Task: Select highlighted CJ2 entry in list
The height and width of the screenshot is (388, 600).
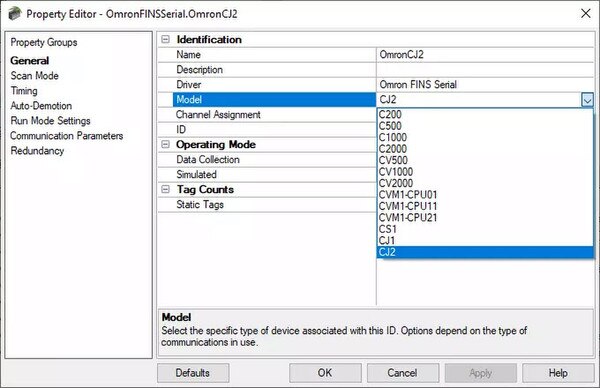Action: [x=485, y=252]
